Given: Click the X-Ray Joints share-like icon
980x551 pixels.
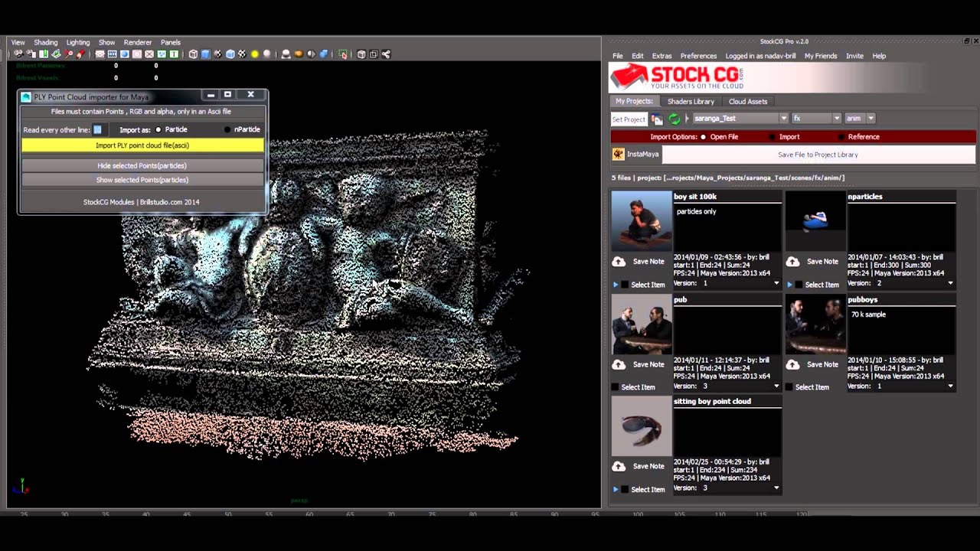Looking at the screenshot, I should (386, 54).
